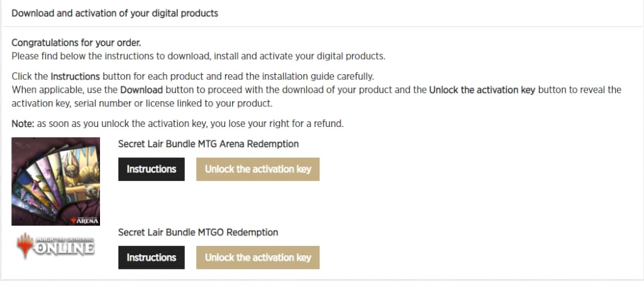Click the bold Unlock the activation key phrase in the paragraph
644x281 pixels.
point(482,89)
